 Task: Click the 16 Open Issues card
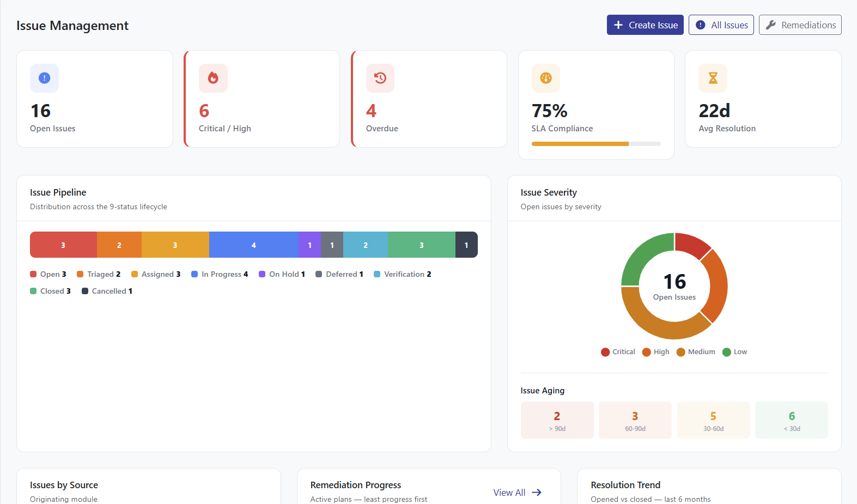pos(95,99)
